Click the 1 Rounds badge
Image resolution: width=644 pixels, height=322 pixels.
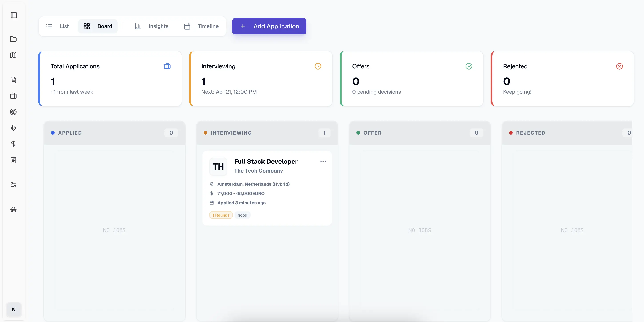pos(221,215)
